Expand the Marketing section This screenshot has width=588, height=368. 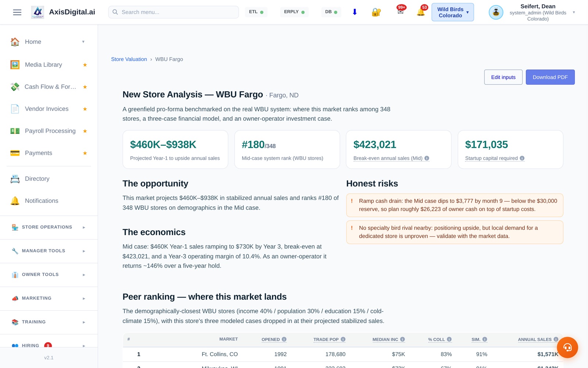84,298
